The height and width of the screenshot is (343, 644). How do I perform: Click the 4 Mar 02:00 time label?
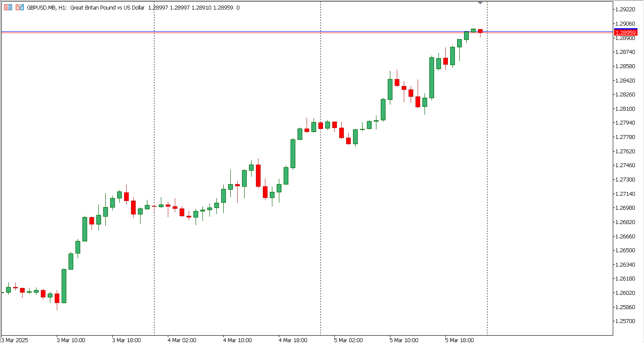[x=182, y=340]
